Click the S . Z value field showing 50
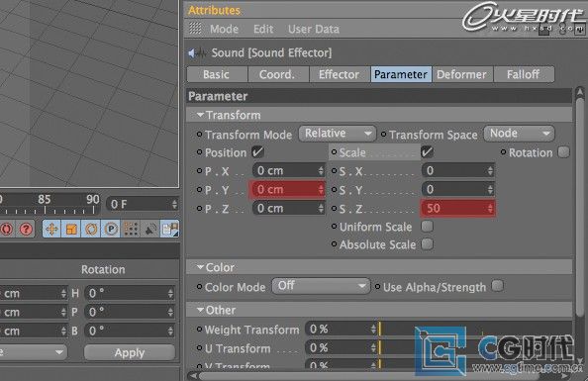 (x=458, y=208)
